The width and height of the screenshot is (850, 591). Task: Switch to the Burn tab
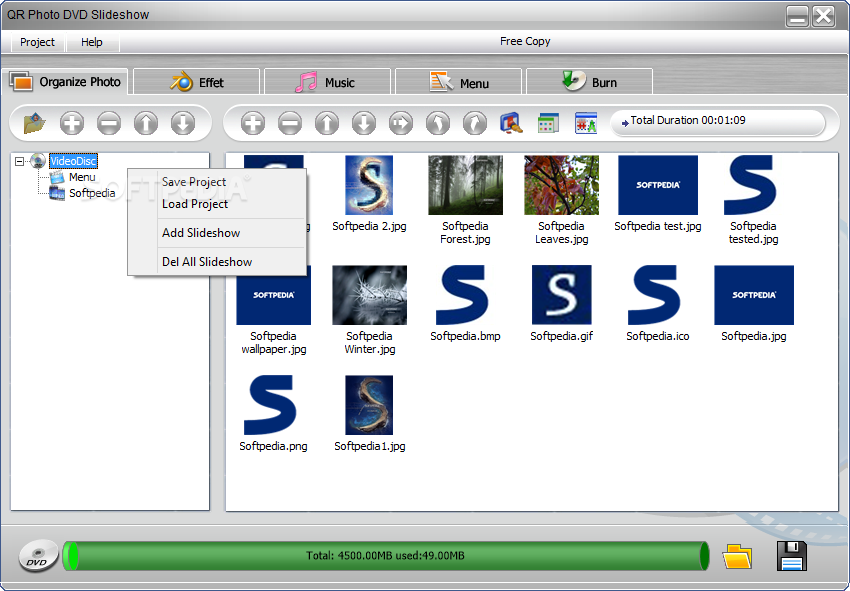(x=589, y=82)
